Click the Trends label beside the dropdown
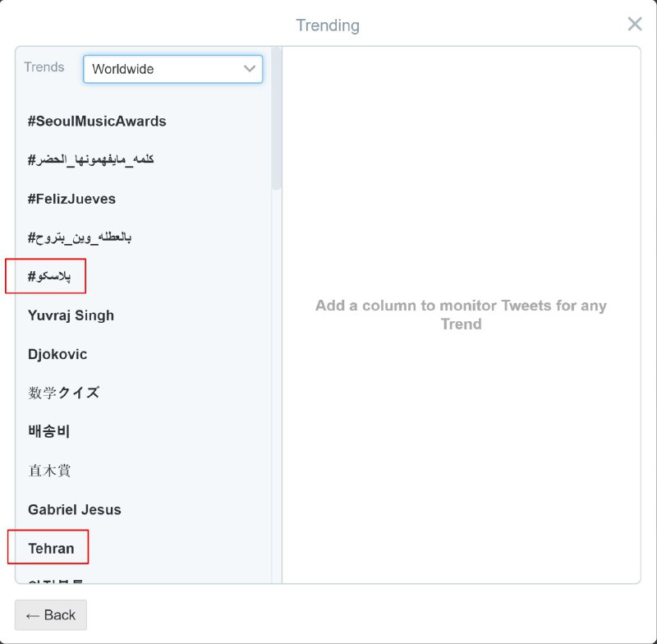657x644 pixels. 44,67
